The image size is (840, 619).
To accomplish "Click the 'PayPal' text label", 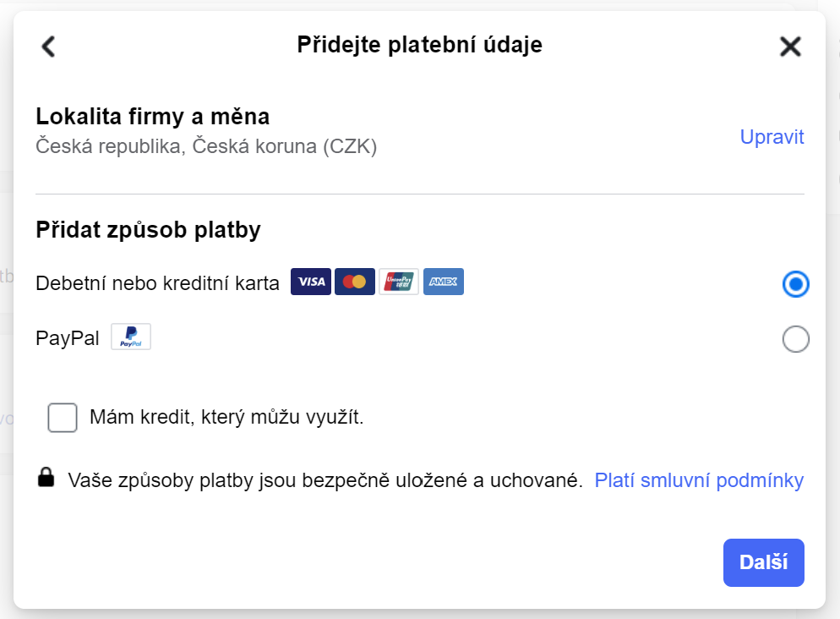I will tap(67, 336).
